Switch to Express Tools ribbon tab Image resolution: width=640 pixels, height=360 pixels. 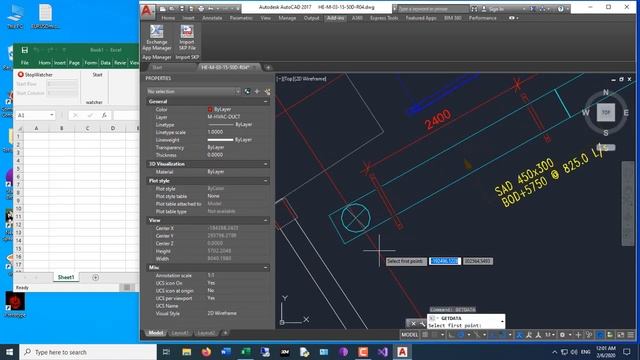pyautogui.click(x=384, y=18)
